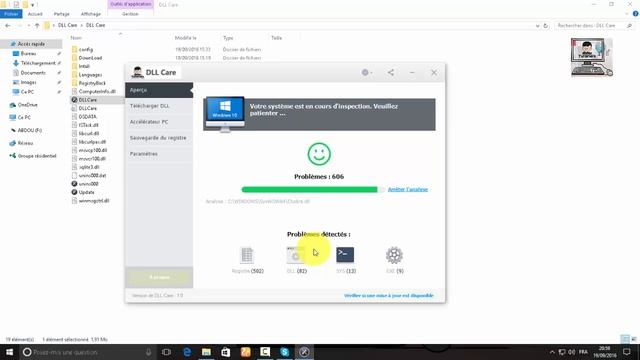Open the Windows Start menu
Viewport: 640px width, 360px height.
[x=9, y=352]
